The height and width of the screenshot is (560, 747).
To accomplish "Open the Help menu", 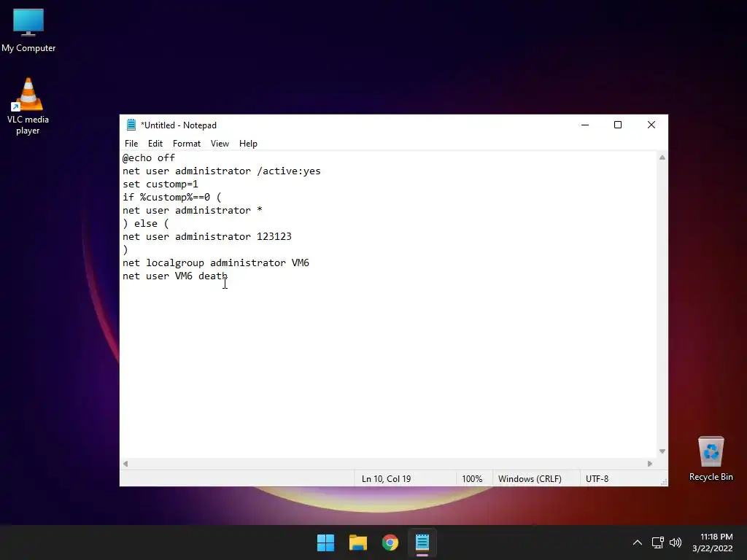I will pyautogui.click(x=248, y=144).
